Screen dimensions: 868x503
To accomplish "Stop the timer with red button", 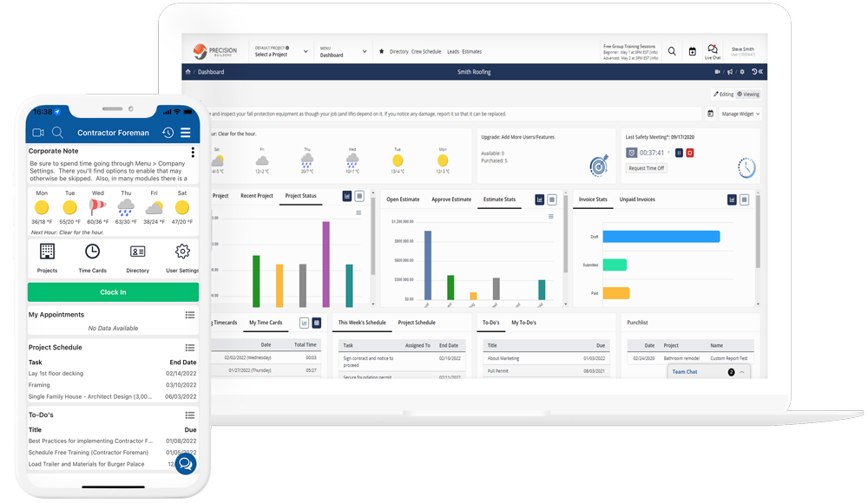I will tap(690, 153).
